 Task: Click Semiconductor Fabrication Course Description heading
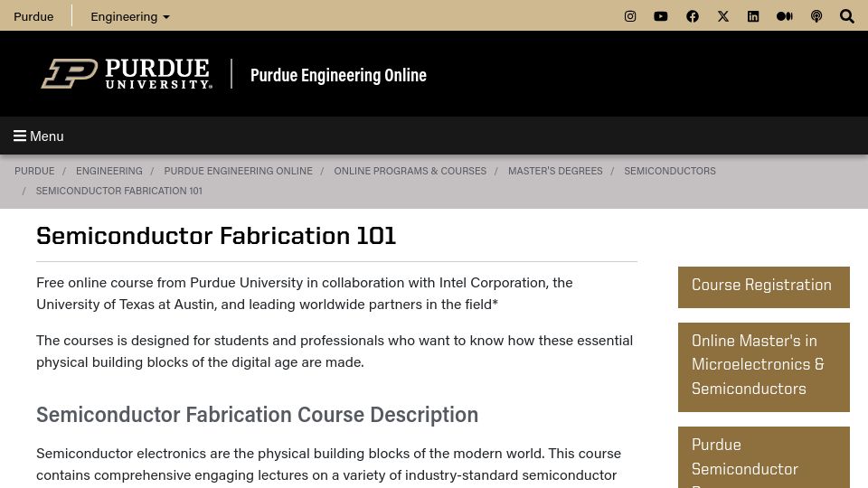pos(258,415)
